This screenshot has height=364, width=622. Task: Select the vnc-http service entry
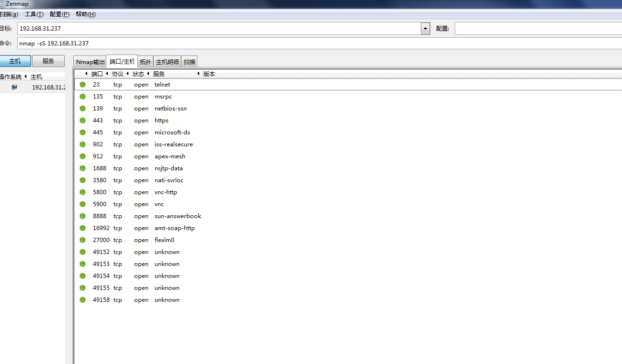166,192
